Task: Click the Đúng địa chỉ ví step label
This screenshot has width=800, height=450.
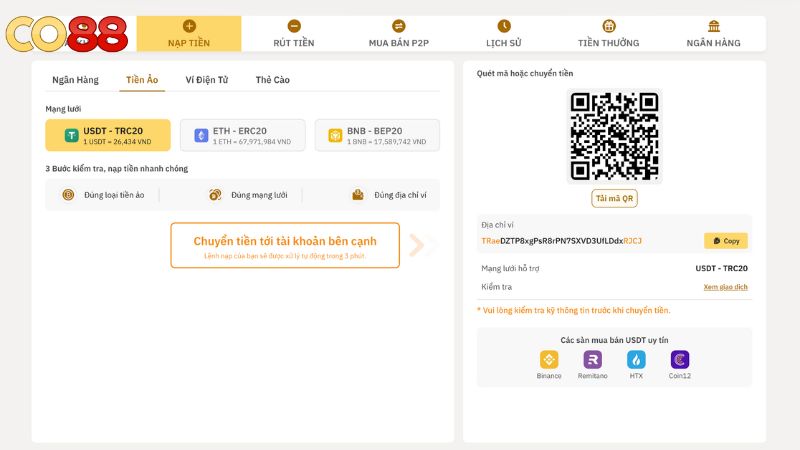Action: (x=401, y=195)
